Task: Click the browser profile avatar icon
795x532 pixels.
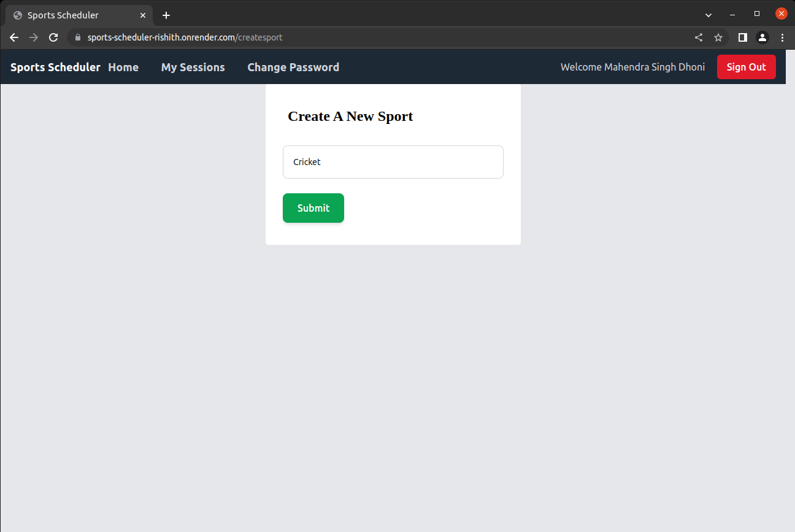Action: point(762,37)
